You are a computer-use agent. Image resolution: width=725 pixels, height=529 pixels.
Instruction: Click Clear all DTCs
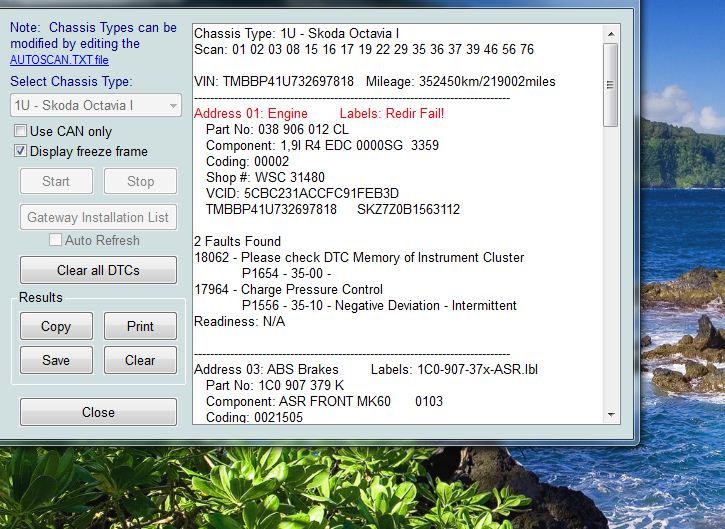98,270
